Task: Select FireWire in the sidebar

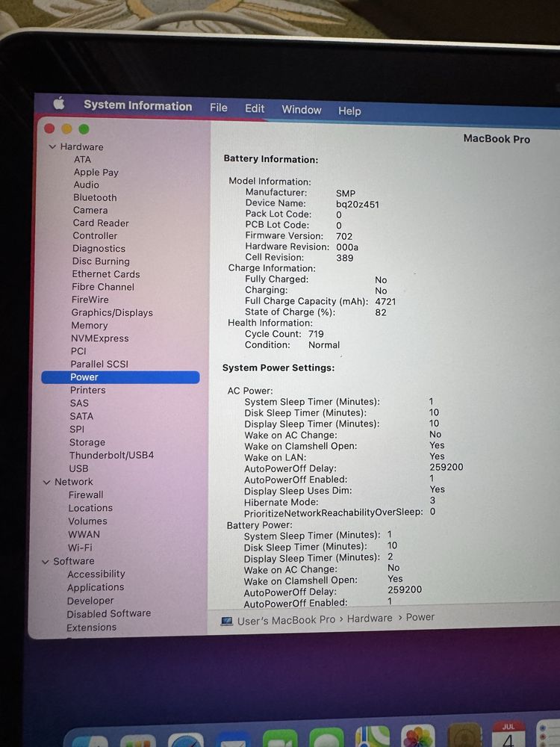Action: click(90, 300)
